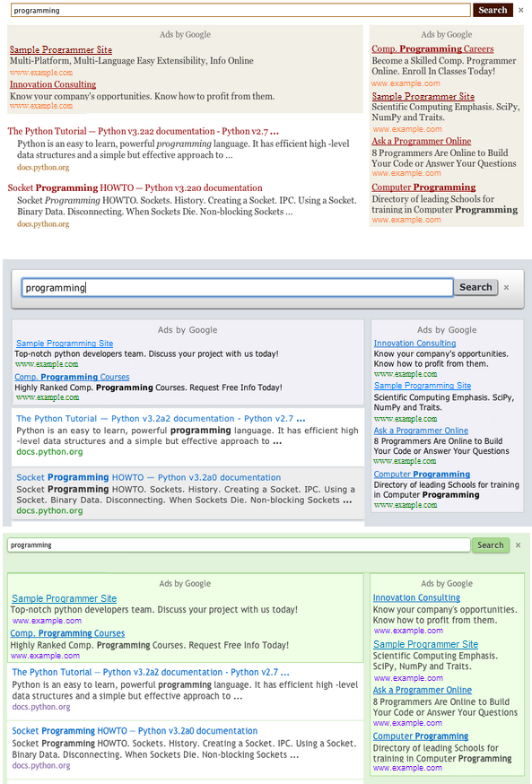
Task: Open 'Comp. Programming Careers' ad link
Action: (x=432, y=48)
